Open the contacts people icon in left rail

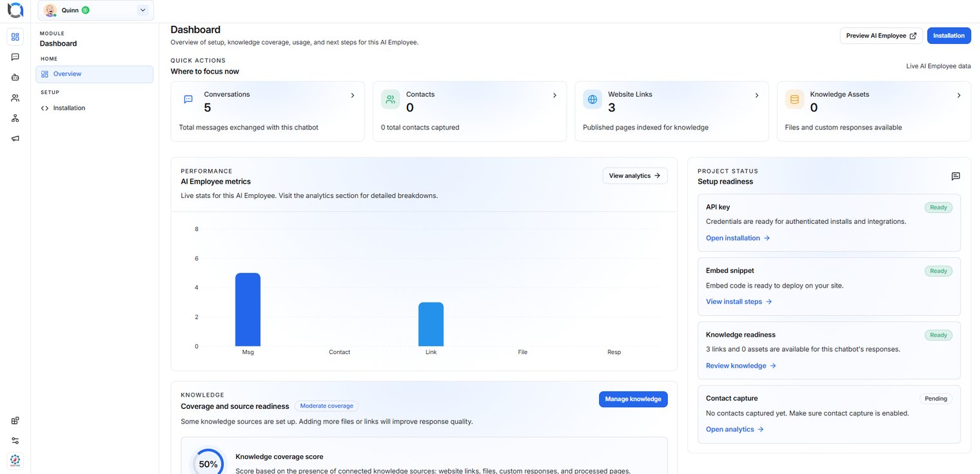pos(15,98)
